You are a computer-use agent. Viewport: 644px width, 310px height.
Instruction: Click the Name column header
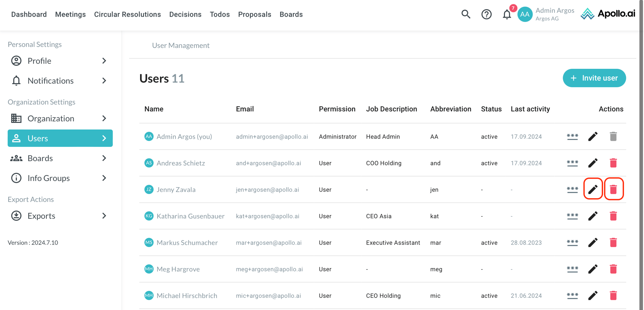click(x=154, y=109)
